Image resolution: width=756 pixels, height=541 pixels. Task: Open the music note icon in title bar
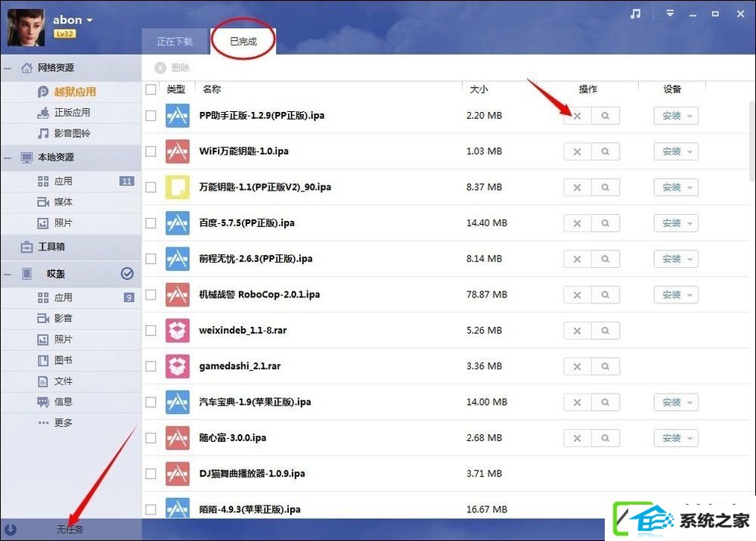636,14
